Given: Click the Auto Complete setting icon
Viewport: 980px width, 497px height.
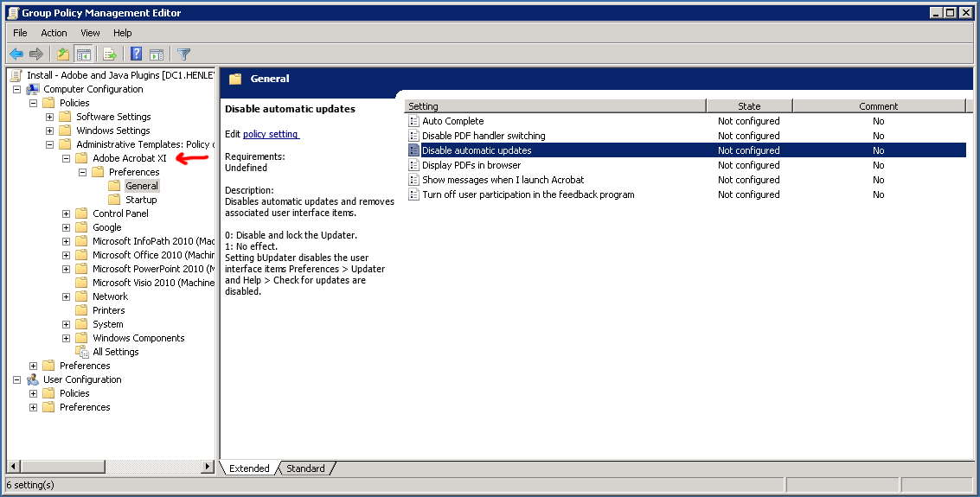Looking at the screenshot, I should [413, 121].
